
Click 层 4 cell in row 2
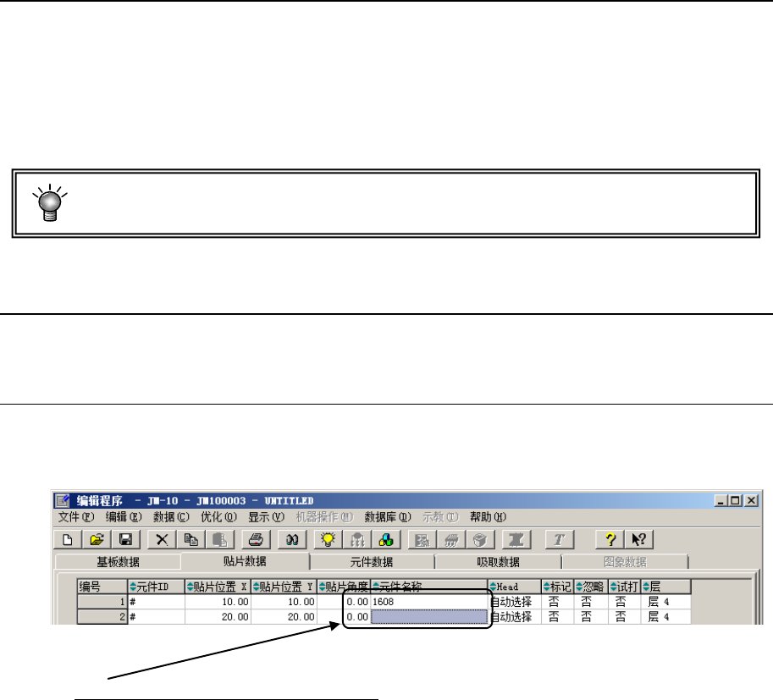point(666,617)
